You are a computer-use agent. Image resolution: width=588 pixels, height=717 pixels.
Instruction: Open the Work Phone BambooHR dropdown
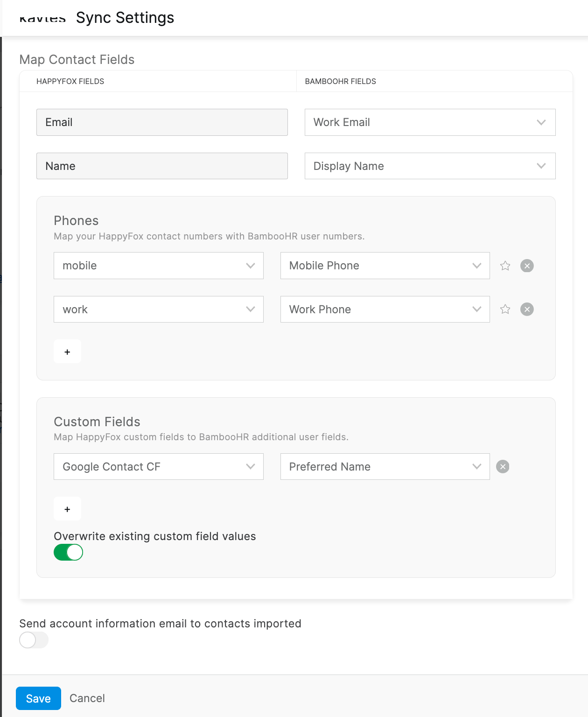(385, 309)
